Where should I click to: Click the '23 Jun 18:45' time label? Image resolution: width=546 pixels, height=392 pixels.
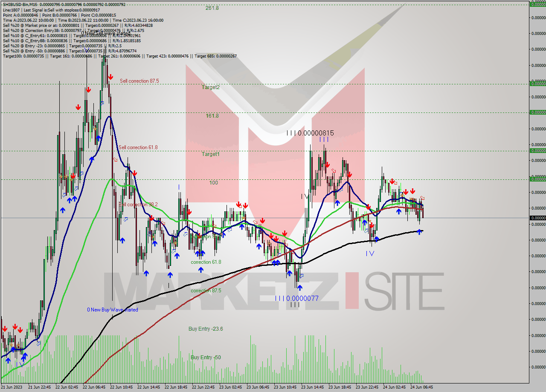coord(340,387)
